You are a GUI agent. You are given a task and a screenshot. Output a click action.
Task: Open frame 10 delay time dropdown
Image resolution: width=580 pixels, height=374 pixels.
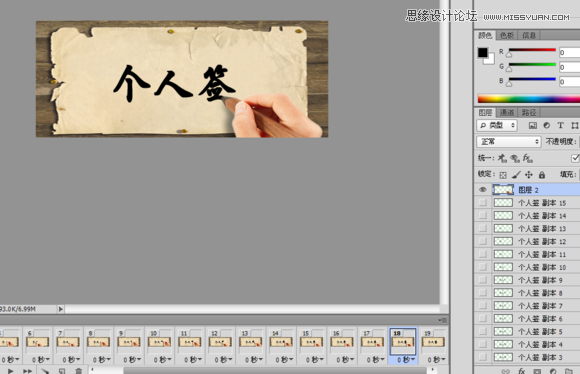162,359
